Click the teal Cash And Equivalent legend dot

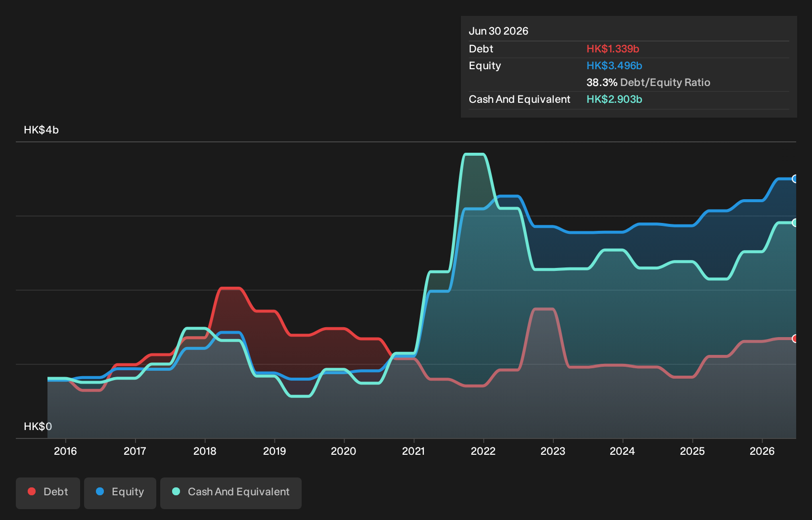[x=176, y=491]
